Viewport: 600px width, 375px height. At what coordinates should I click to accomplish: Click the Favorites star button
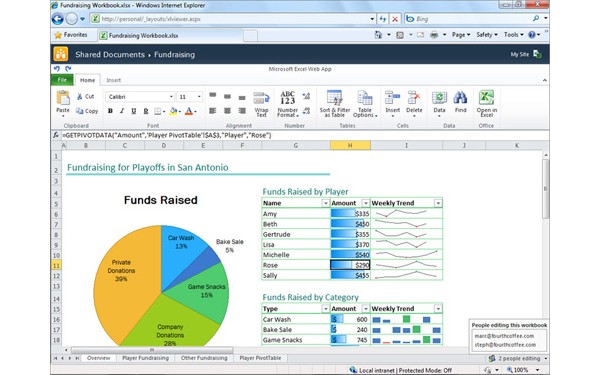pos(71,35)
